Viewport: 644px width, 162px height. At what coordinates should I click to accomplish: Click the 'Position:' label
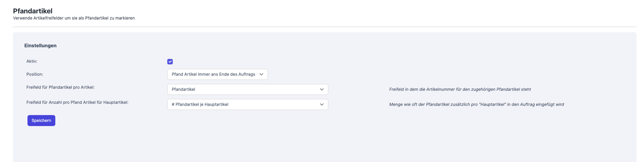[35, 74]
